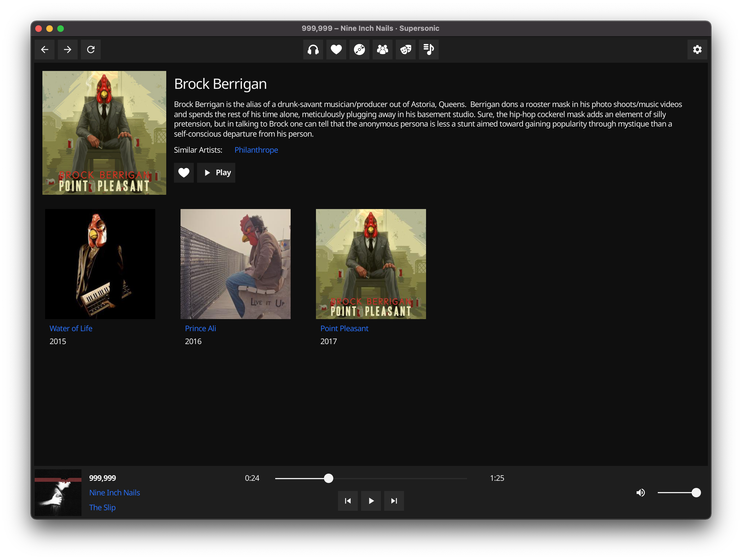This screenshot has height=560, width=742.
Task: Maximize the Supersonic window
Action: pyautogui.click(x=61, y=29)
